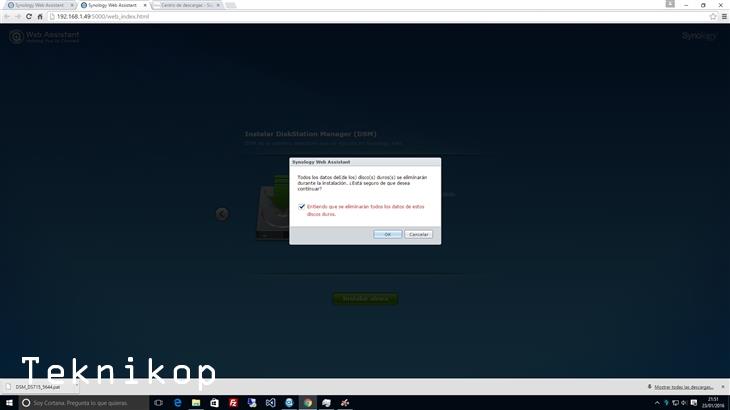Image resolution: width=730 pixels, height=410 pixels.
Task: Open the Windows Start menu
Action: [x=9, y=402]
